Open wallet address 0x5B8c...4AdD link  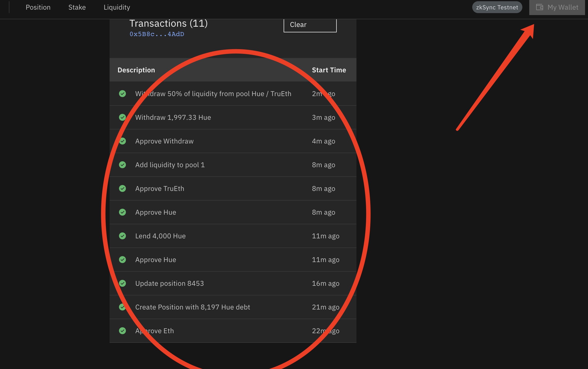(x=157, y=34)
